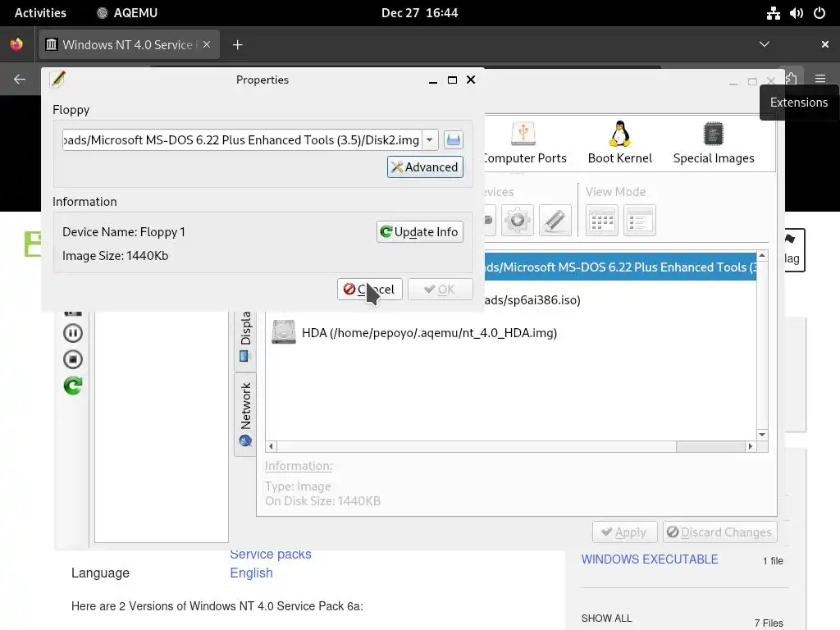Viewport: 840px width, 630px height.
Task: Open the Boot Kernel tab
Action: point(620,144)
